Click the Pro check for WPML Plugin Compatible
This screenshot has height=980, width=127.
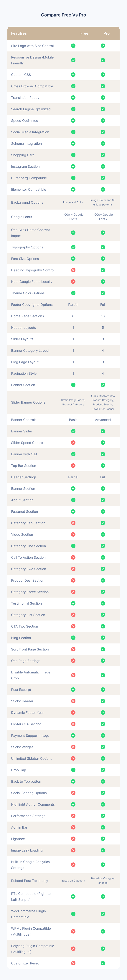[103, 931]
